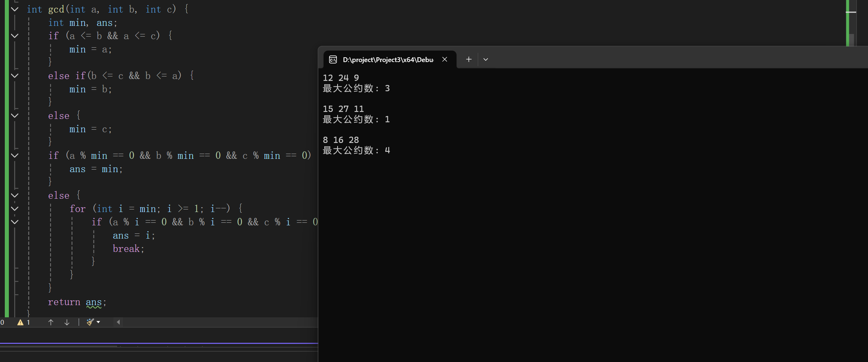
Task: Click the editor horizontal scroll-left arrow
Action: [x=118, y=322]
